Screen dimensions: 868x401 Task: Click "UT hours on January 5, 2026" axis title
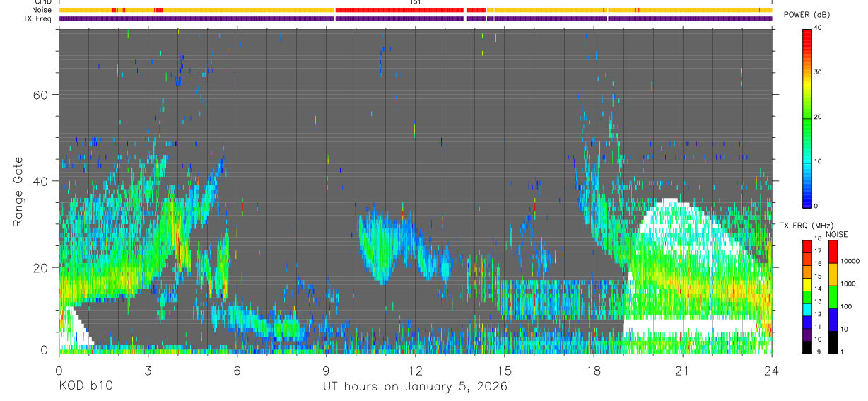[415, 387]
